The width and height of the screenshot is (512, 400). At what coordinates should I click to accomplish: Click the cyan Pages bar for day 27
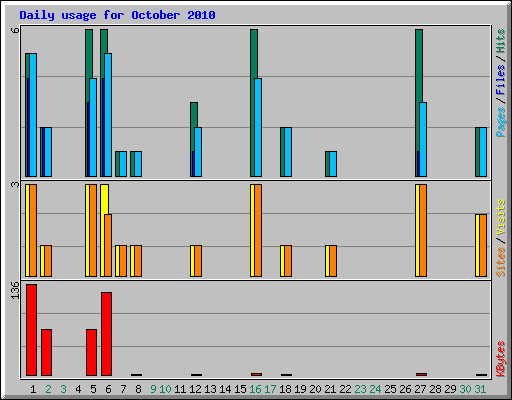pos(423,139)
